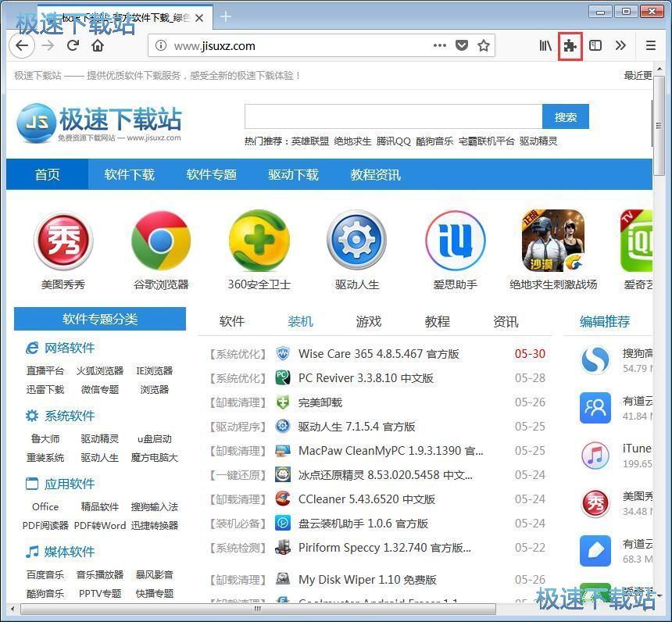Click the scroll-up arrow of page scrollbar
This screenshot has width=672, height=622.
click(x=659, y=69)
